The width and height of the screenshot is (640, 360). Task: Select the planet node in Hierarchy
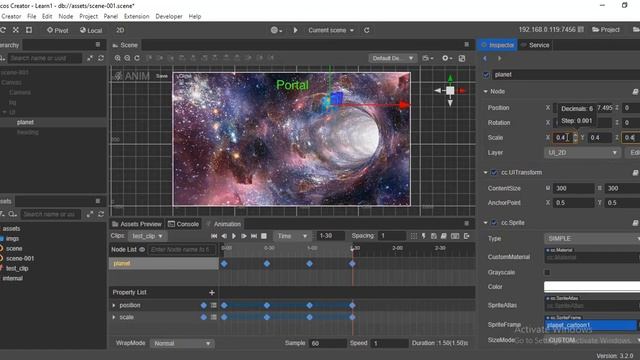25,122
